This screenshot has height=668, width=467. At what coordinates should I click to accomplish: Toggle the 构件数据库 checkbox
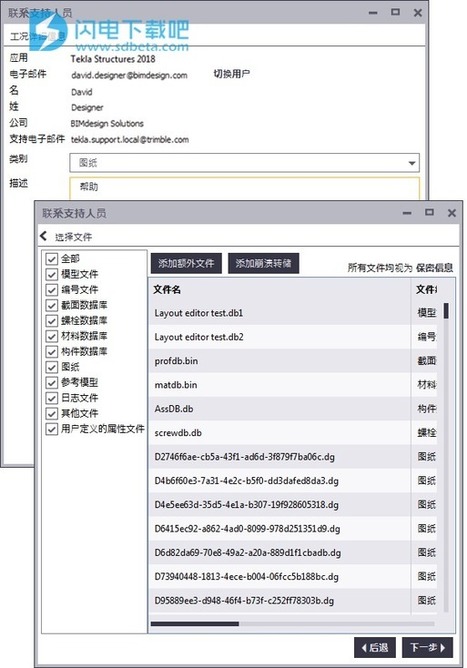(x=52, y=352)
